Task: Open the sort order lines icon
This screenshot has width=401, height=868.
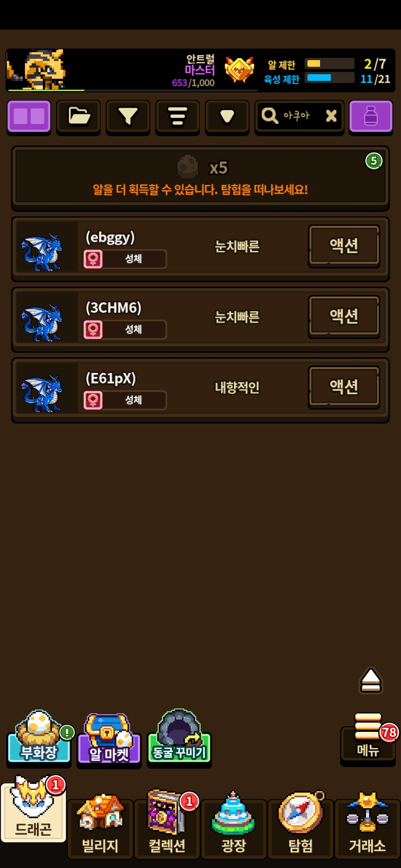Action: click(177, 116)
